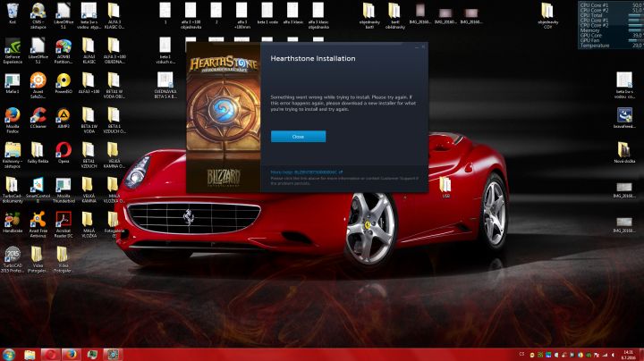Open the CCleaner desktop shortcut
The height and width of the screenshot is (361, 644).
(38, 118)
